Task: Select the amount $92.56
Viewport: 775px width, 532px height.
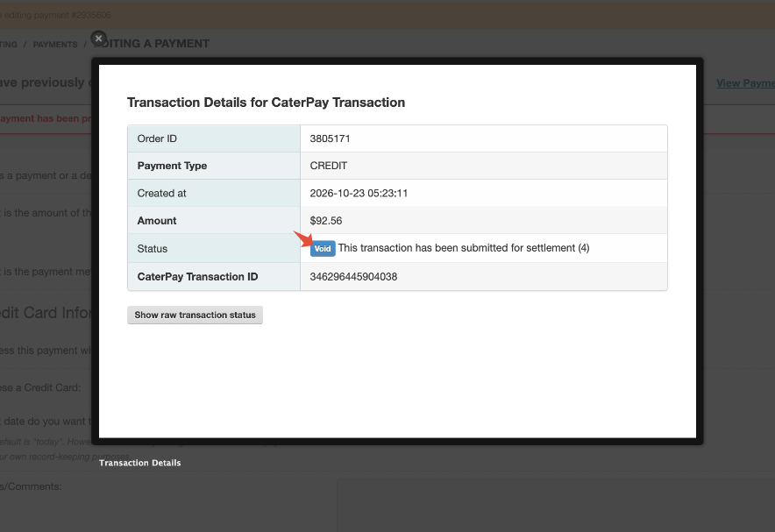Action: pos(326,221)
